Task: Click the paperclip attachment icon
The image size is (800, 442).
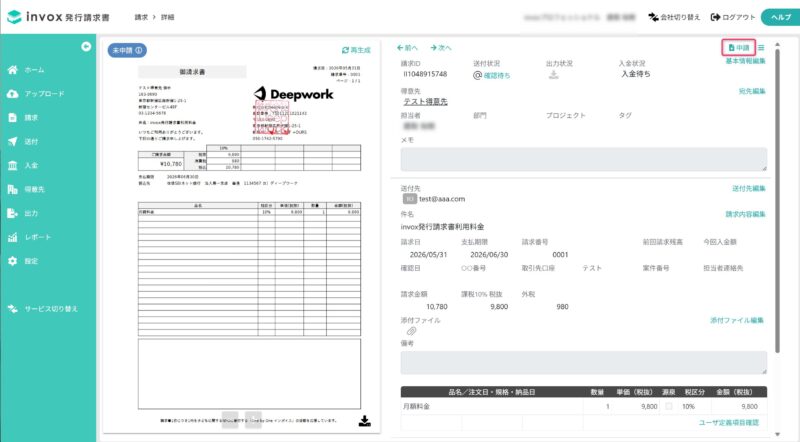Action: pyautogui.click(x=411, y=331)
